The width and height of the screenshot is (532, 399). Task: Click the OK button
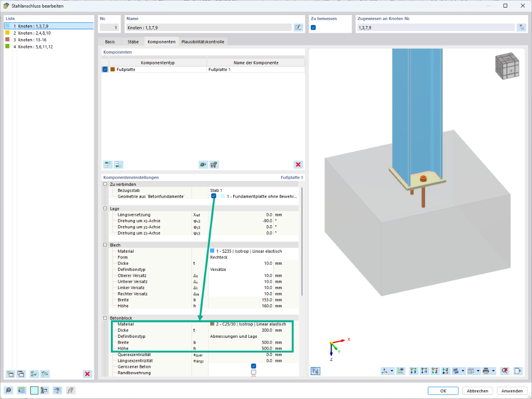coord(443,391)
